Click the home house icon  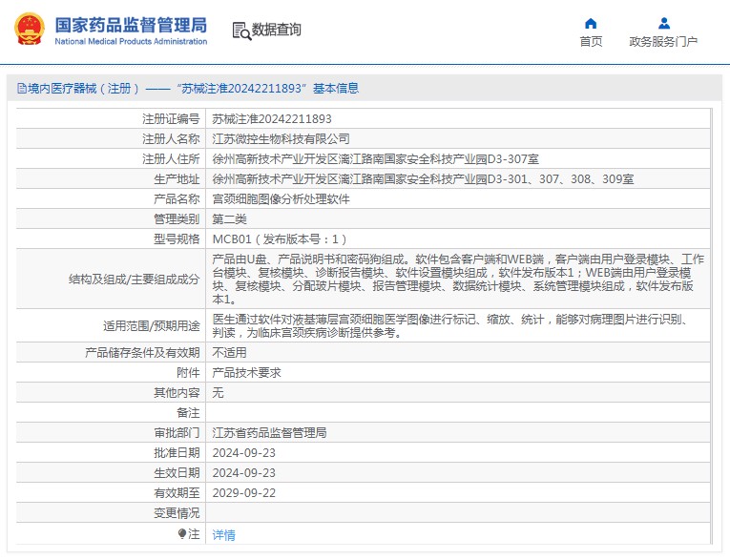click(x=591, y=23)
